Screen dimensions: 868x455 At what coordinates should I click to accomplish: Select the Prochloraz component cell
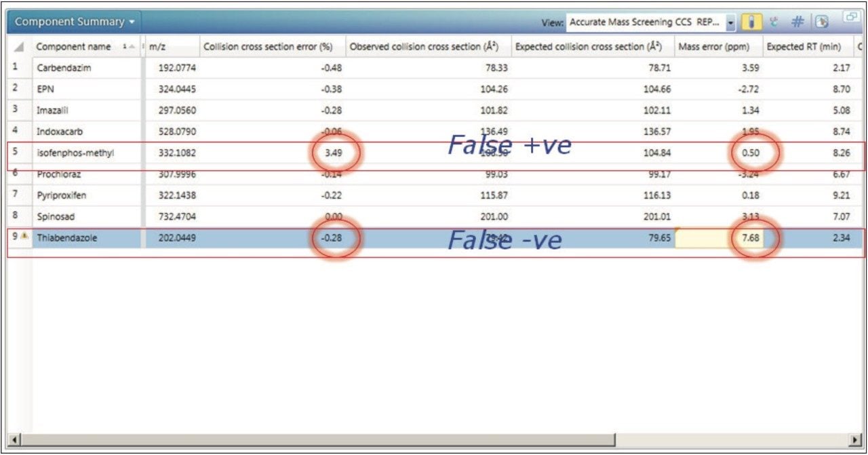tap(59, 174)
